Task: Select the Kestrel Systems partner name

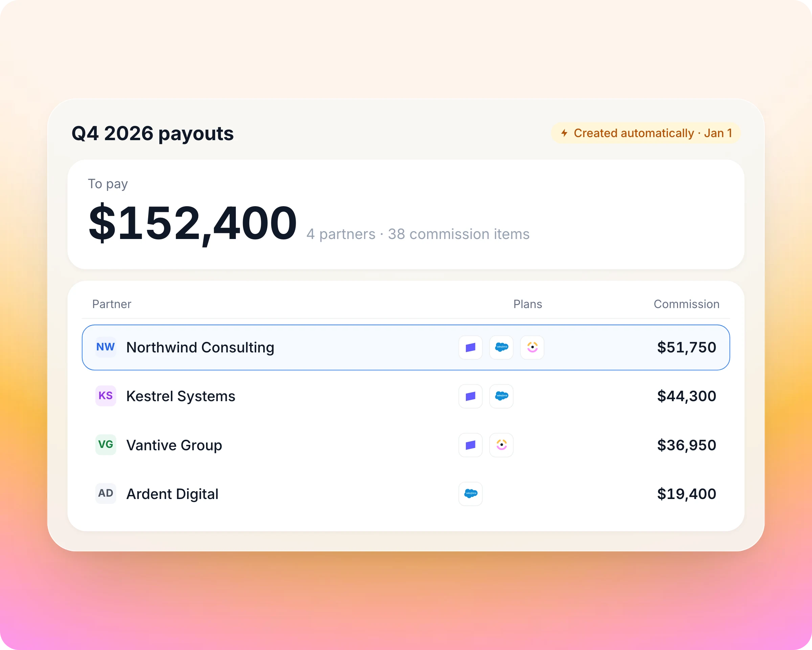Action: point(181,396)
